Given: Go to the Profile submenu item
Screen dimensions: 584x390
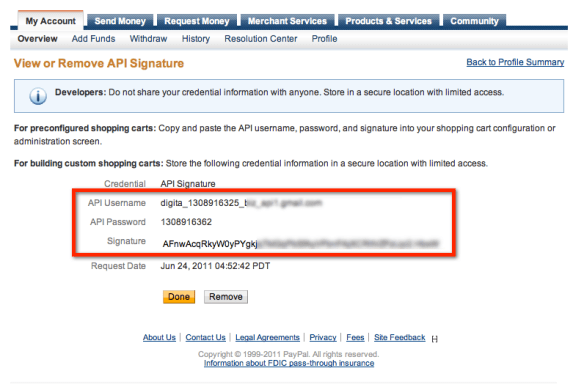Looking at the screenshot, I should 324,39.
